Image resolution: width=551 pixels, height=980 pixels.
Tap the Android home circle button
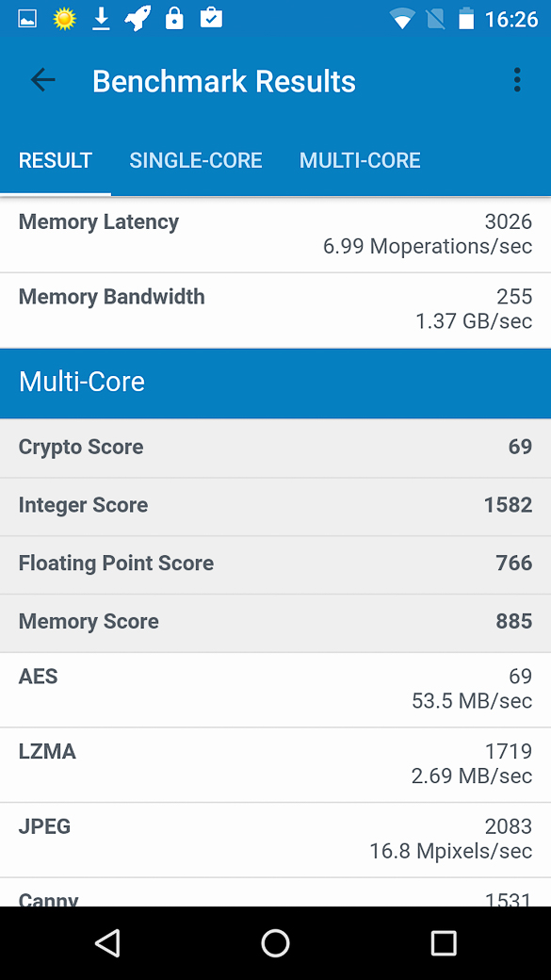(x=275, y=942)
